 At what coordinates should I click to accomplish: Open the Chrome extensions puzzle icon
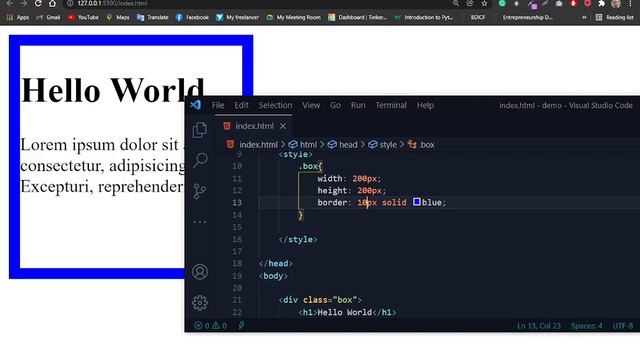tap(601, 4)
